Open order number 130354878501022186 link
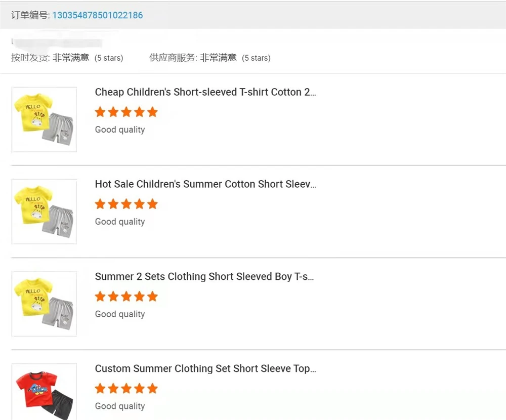 point(97,15)
